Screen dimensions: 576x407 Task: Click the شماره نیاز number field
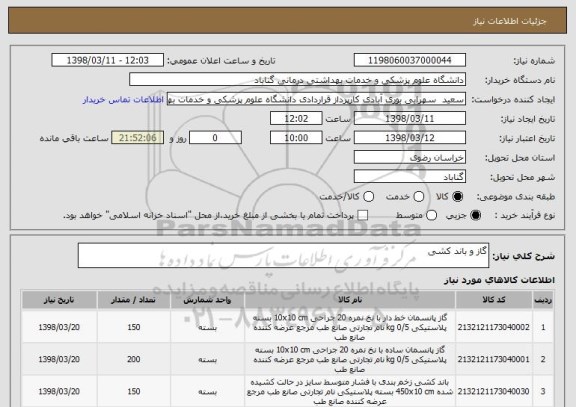click(410, 60)
